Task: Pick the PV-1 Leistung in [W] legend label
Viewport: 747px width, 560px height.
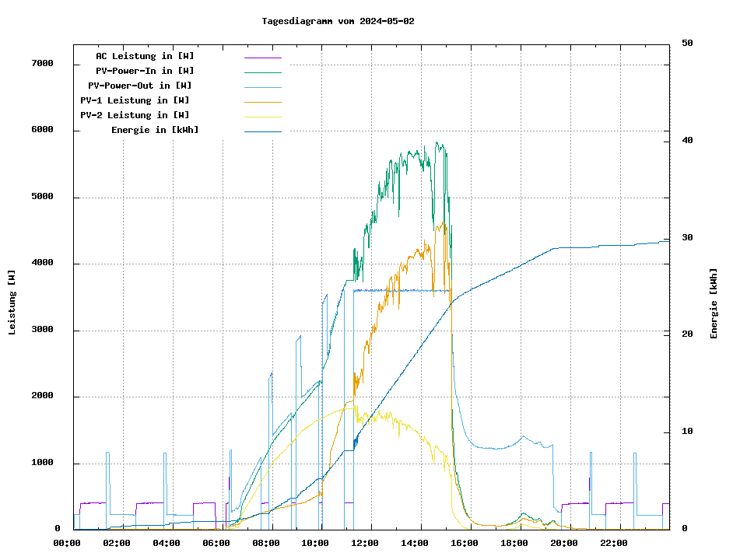Action: coord(135,100)
